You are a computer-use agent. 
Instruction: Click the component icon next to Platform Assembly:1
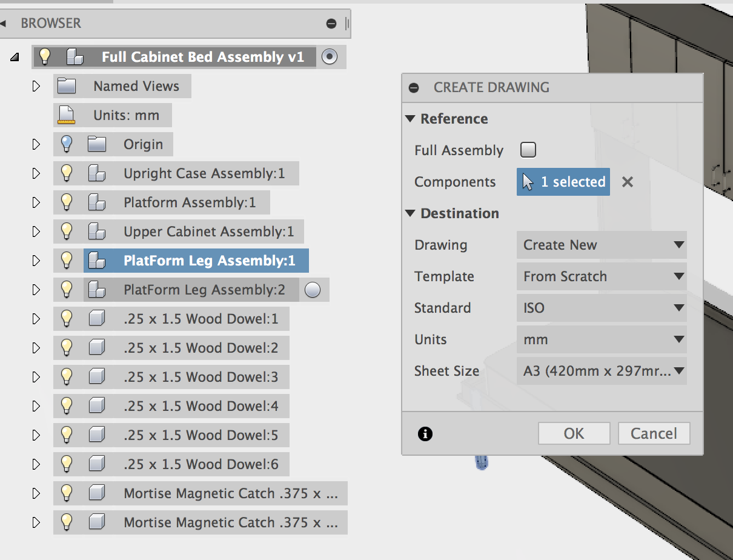click(95, 202)
